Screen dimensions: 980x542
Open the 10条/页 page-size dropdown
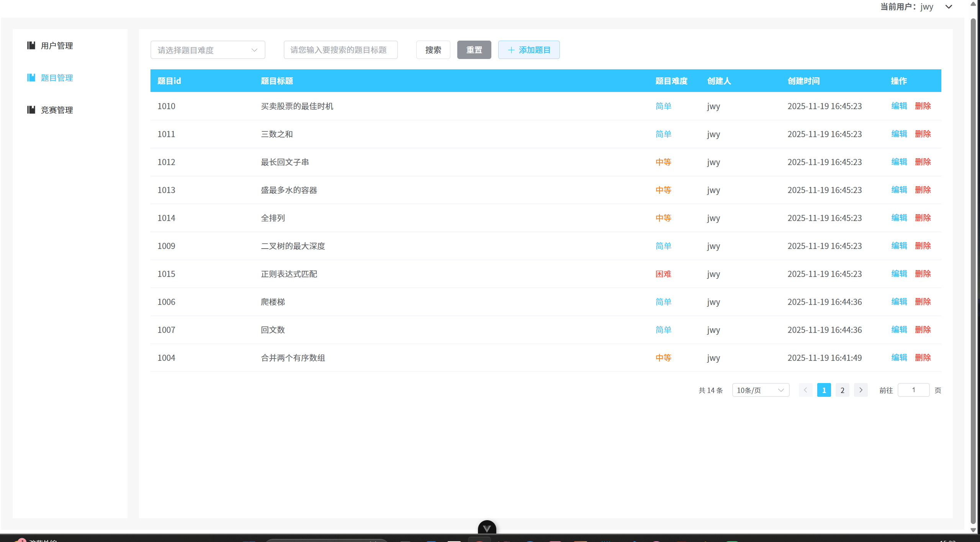coord(760,390)
